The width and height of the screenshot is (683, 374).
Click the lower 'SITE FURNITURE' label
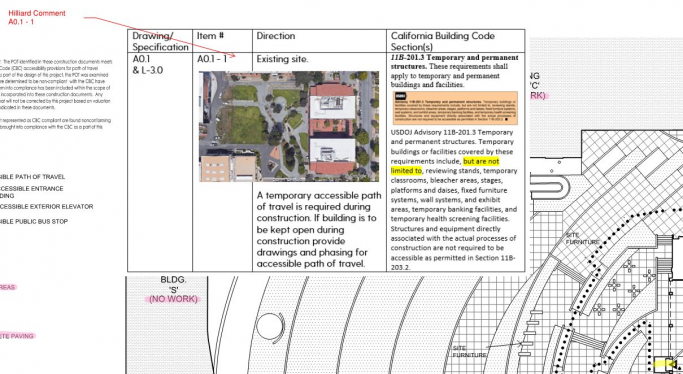(470, 352)
